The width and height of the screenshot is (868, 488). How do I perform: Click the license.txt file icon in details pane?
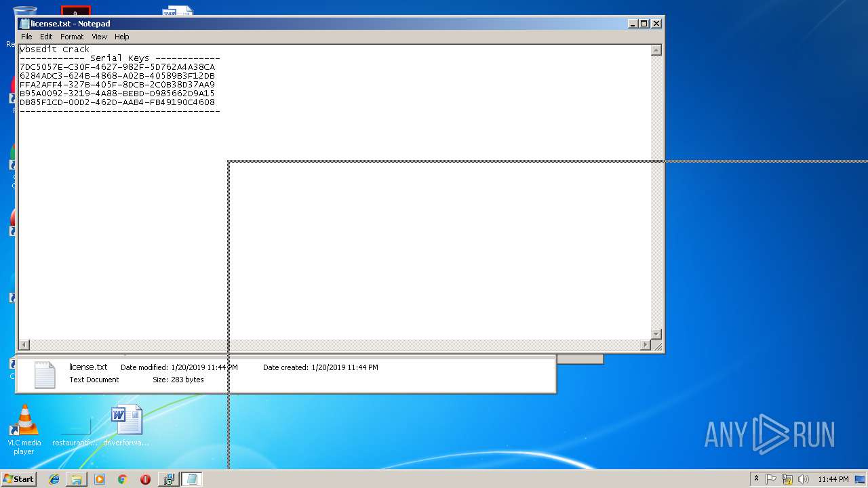pyautogui.click(x=45, y=374)
